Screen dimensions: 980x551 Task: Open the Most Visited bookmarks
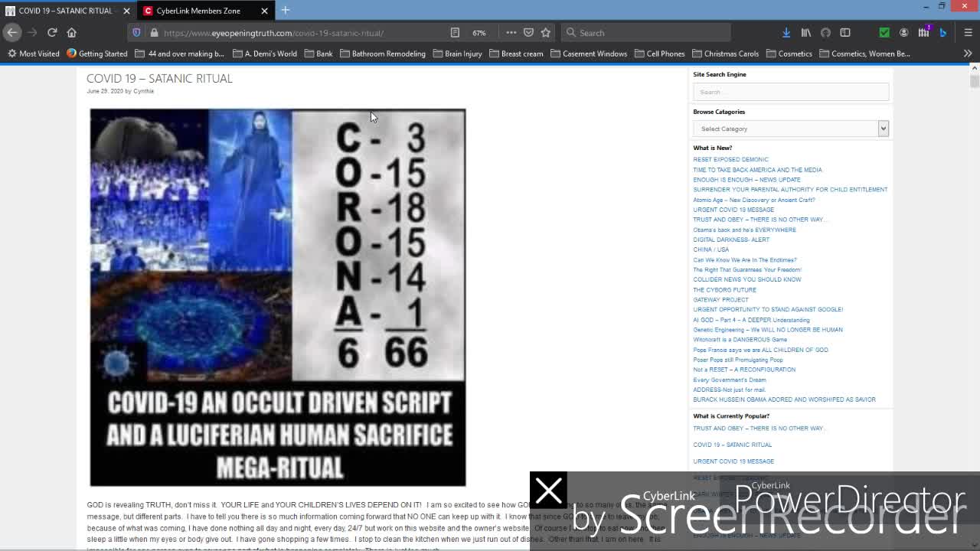[32, 54]
